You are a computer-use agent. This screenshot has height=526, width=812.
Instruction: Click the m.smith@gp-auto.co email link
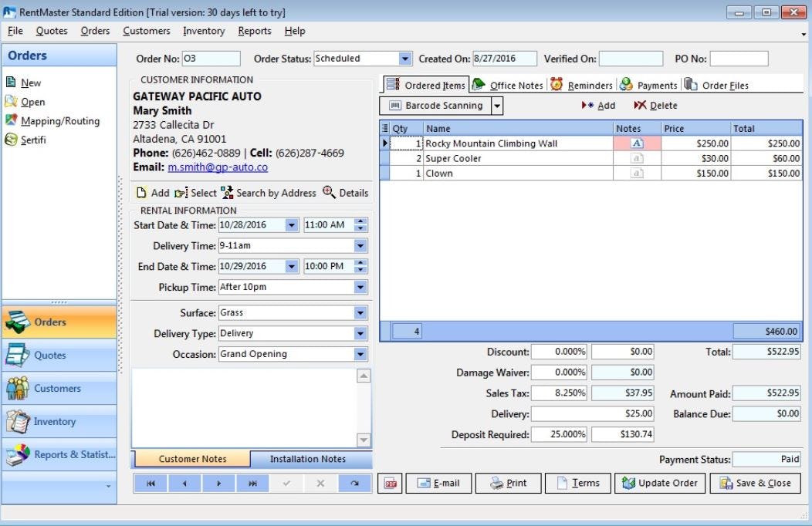coord(218,167)
